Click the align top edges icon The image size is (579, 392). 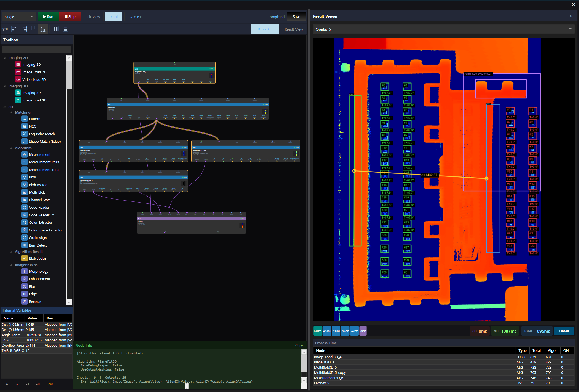tap(33, 29)
